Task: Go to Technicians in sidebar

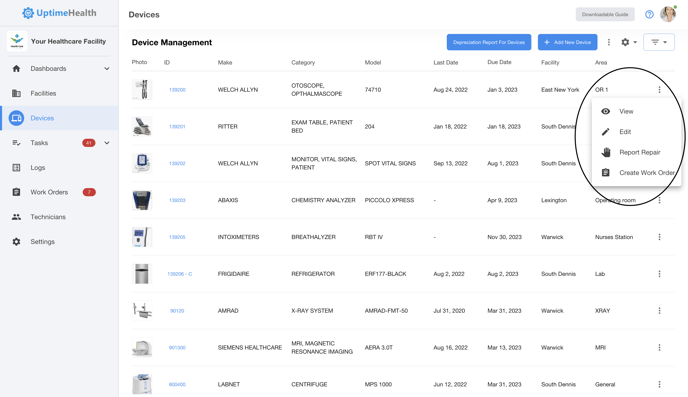Action: click(48, 217)
